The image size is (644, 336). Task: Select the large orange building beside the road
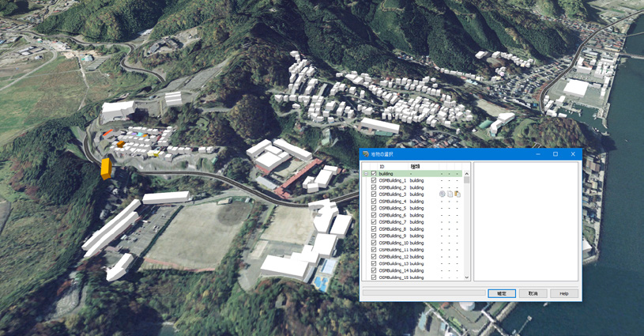point(107,168)
